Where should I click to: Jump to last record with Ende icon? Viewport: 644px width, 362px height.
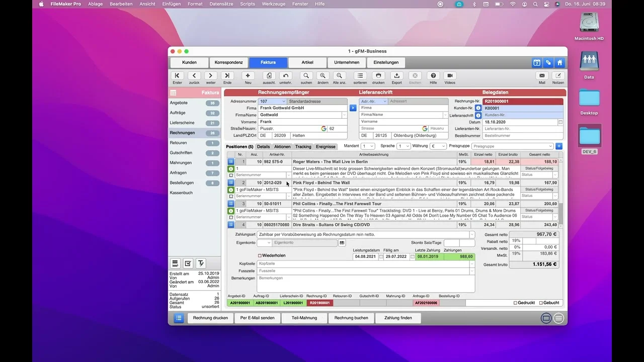click(x=227, y=75)
